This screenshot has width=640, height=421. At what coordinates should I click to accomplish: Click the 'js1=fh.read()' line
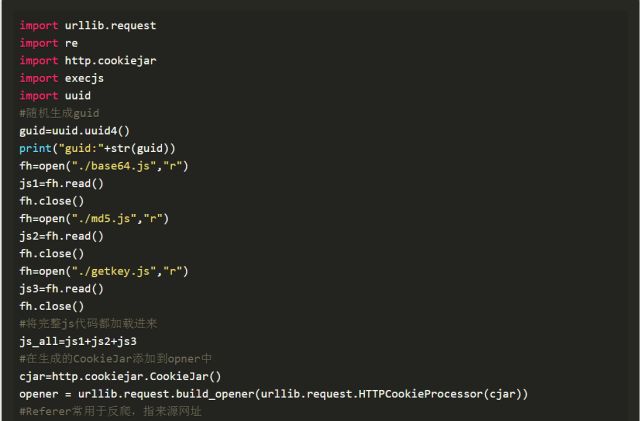62,183
